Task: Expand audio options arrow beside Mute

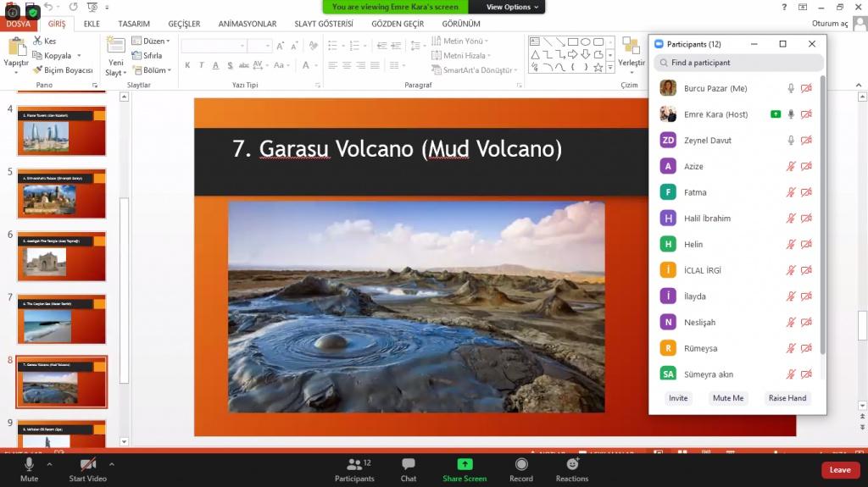Action: [x=49, y=464]
